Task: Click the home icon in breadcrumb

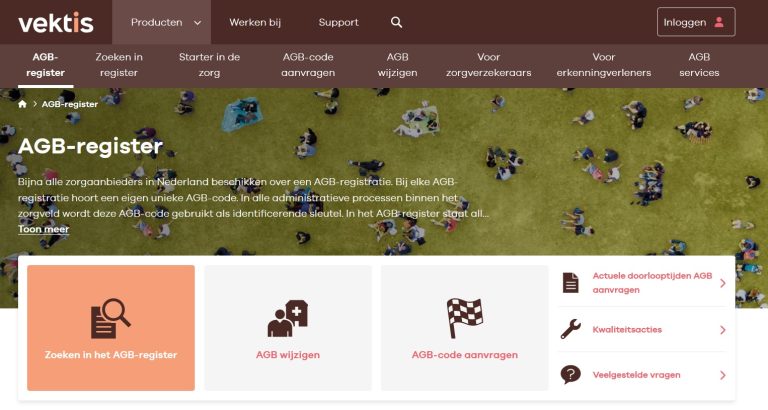Action: [x=22, y=104]
